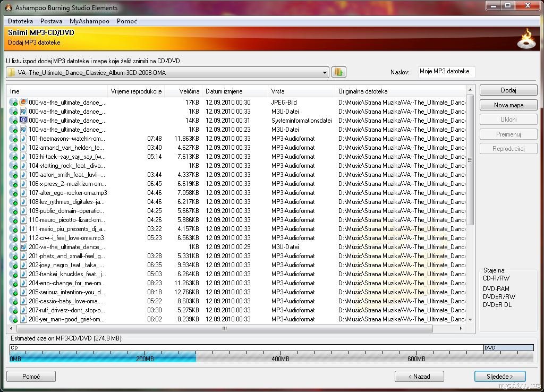Click the horizontal scroll left arrow
This screenshot has width=544, height=392.
pyautogui.click(x=12, y=328)
